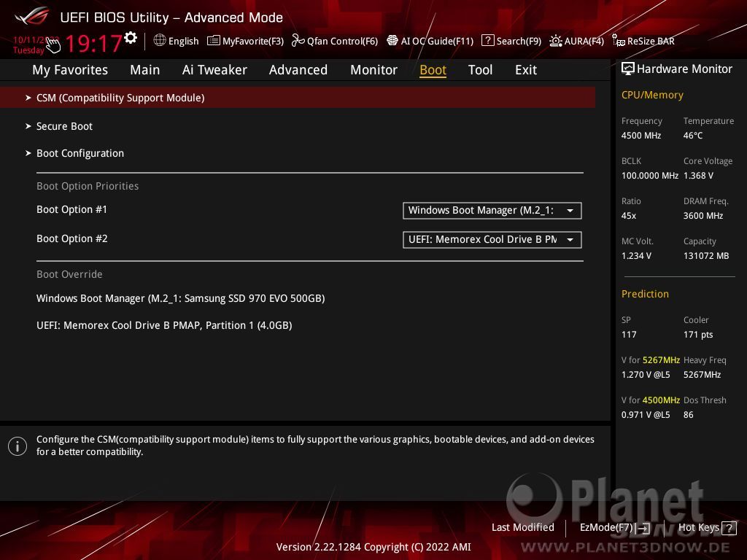This screenshot has height=560, width=747.
Task: Click the 100.0000 MHz BCLK value
Action: [x=650, y=176]
